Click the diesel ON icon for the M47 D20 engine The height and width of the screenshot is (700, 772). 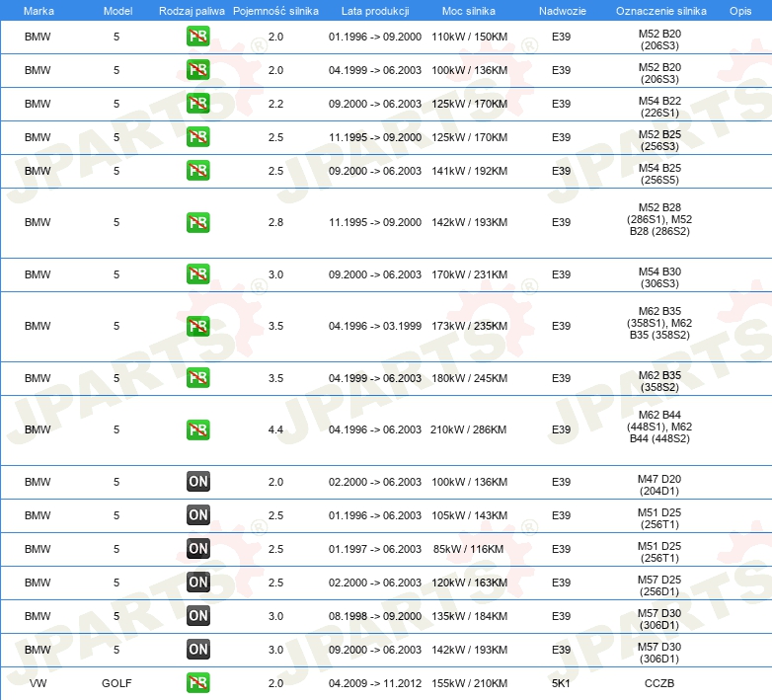(198, 482)
